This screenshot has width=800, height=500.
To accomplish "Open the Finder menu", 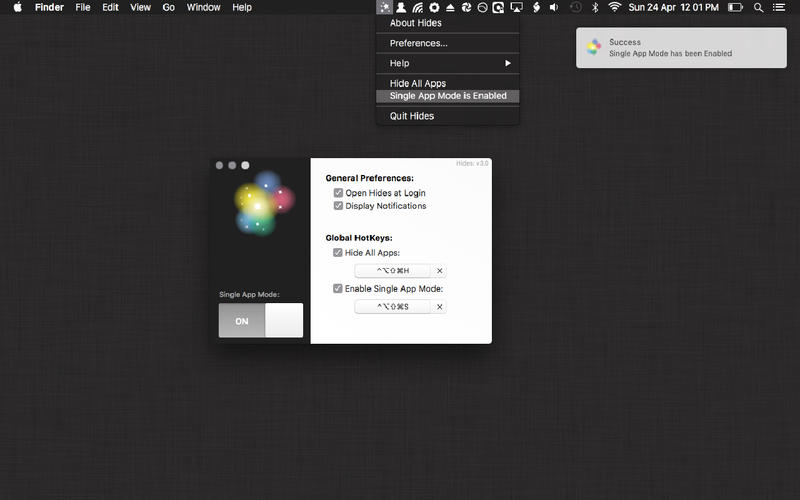I will pyautogui.click(x=49, y=7).
